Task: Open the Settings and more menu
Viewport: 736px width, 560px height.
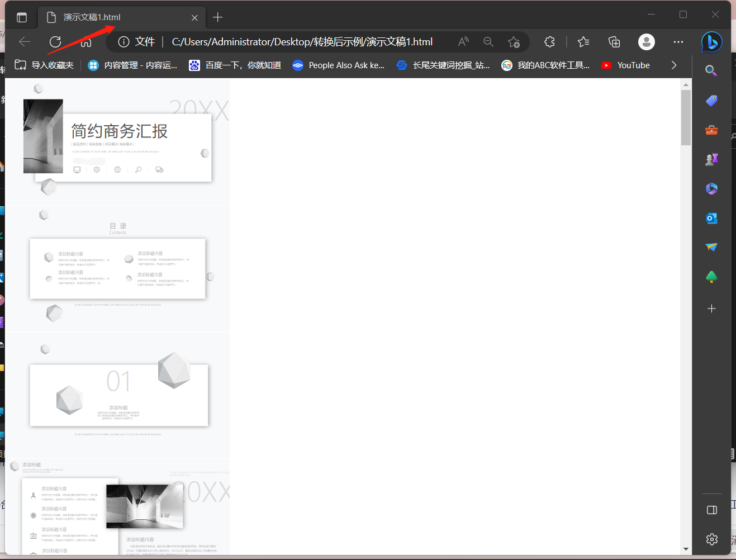Action: [678, 41]
